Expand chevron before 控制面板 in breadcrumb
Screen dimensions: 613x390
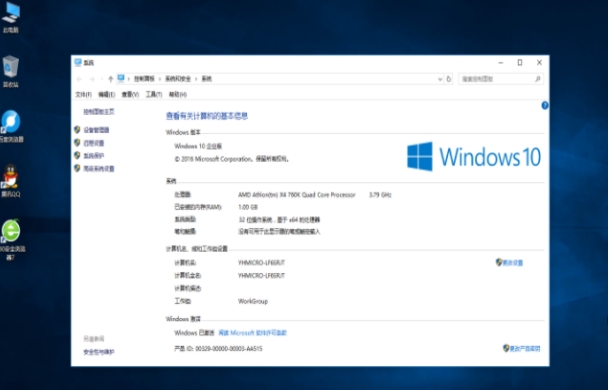click(x=129, y=79)
